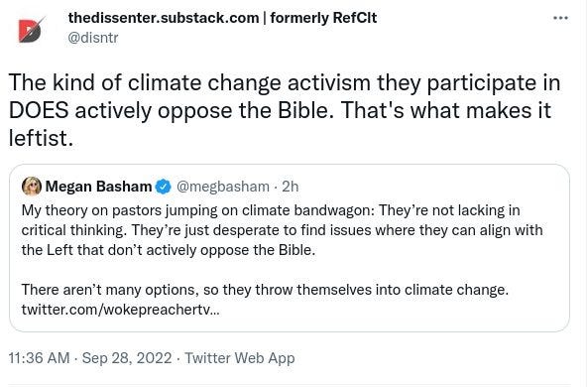Click the Sep 28, 2022 date

[127, 357]
